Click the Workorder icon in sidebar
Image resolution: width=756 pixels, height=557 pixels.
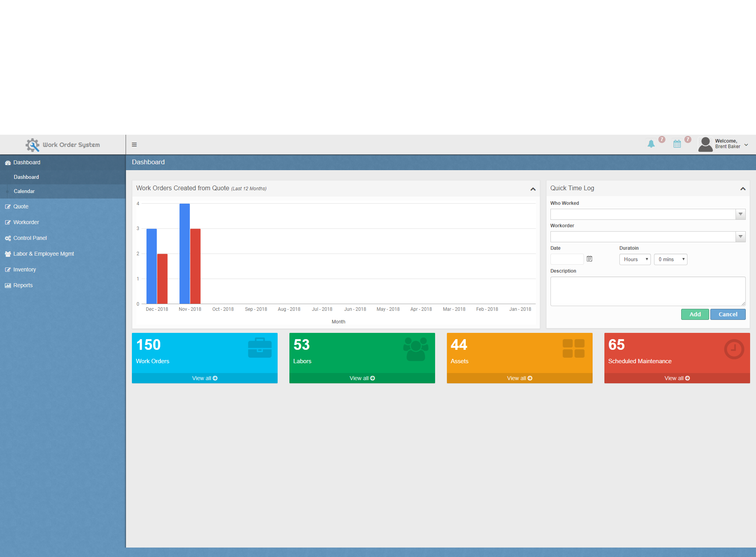click(x=8, y=222)
